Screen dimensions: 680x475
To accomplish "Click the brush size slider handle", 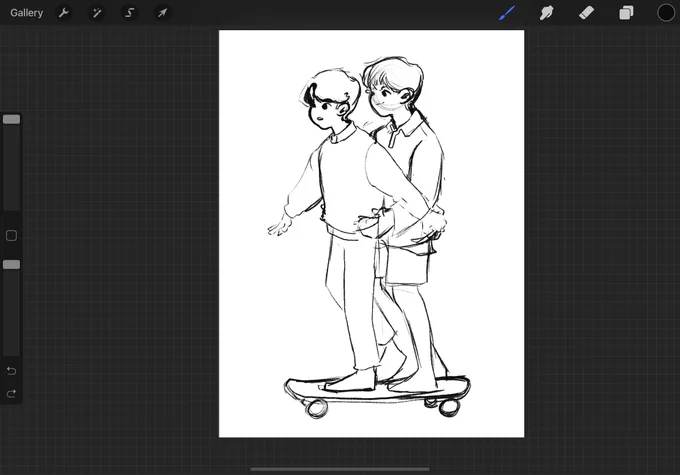I will 11,119.
